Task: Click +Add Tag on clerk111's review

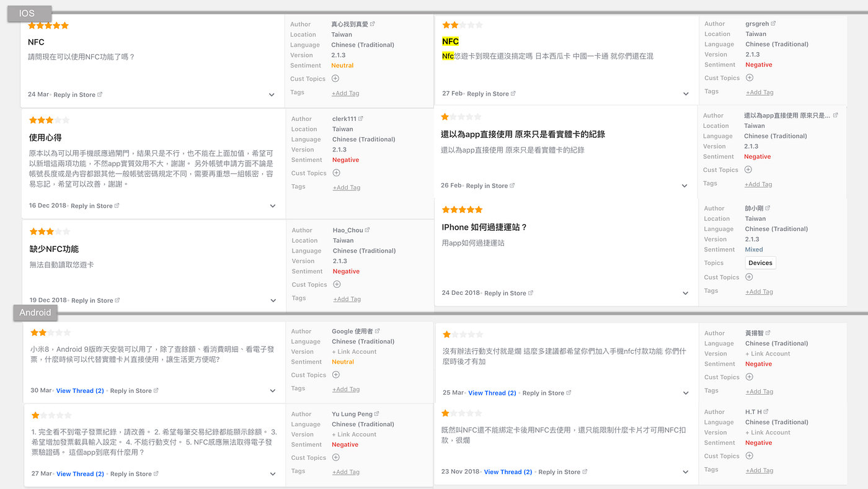Action: pyautogui.click(x=347, y=187)
